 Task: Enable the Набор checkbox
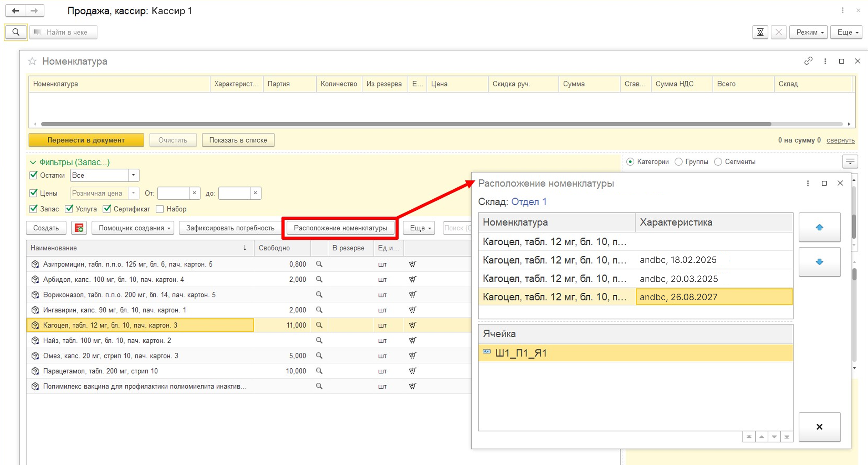[x=160, y=209]
